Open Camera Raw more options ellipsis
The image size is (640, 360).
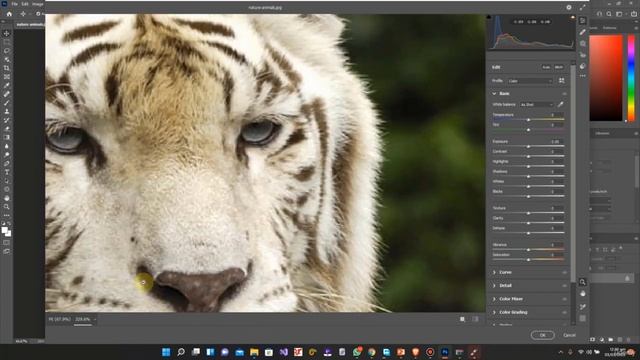pos(582,76)
